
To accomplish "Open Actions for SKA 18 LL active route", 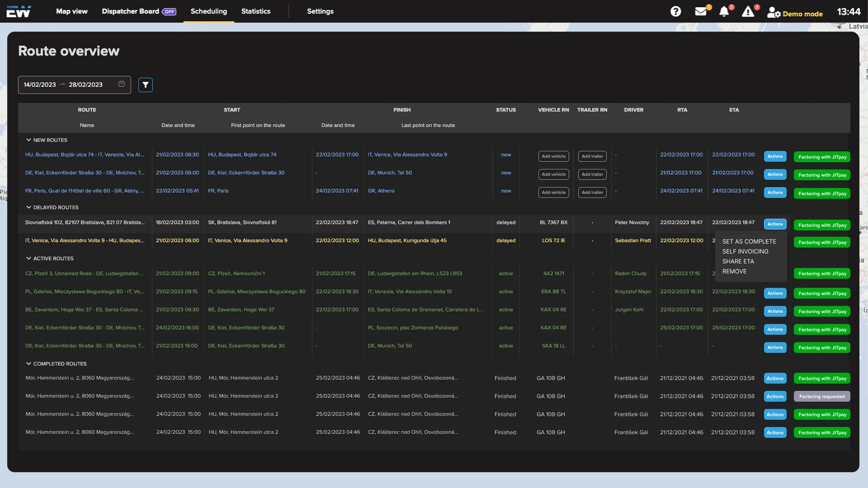I will click(775, 347).
